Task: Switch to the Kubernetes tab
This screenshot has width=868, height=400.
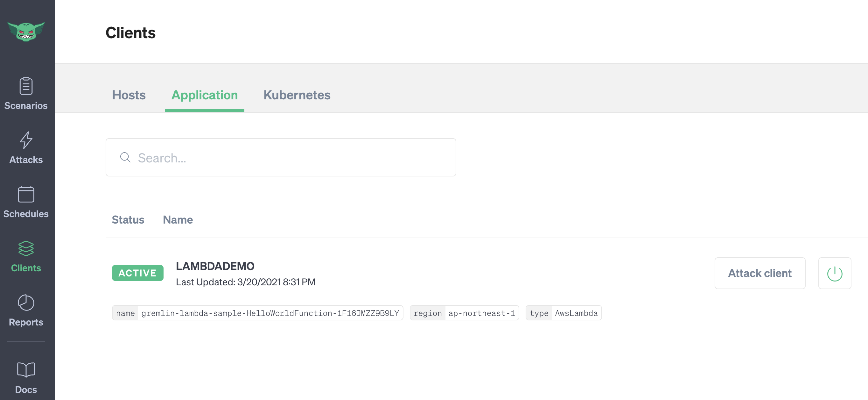Action: click(297, 95)
